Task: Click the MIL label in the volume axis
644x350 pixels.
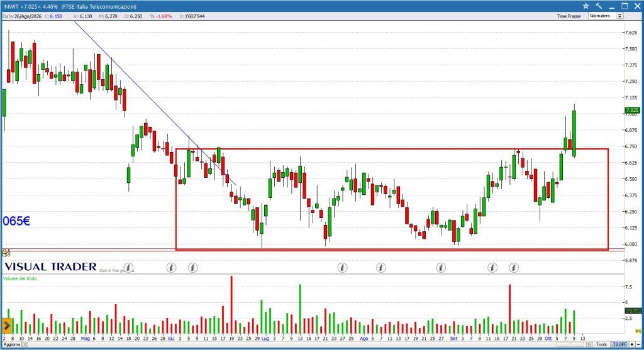Action: click(638, 331)
